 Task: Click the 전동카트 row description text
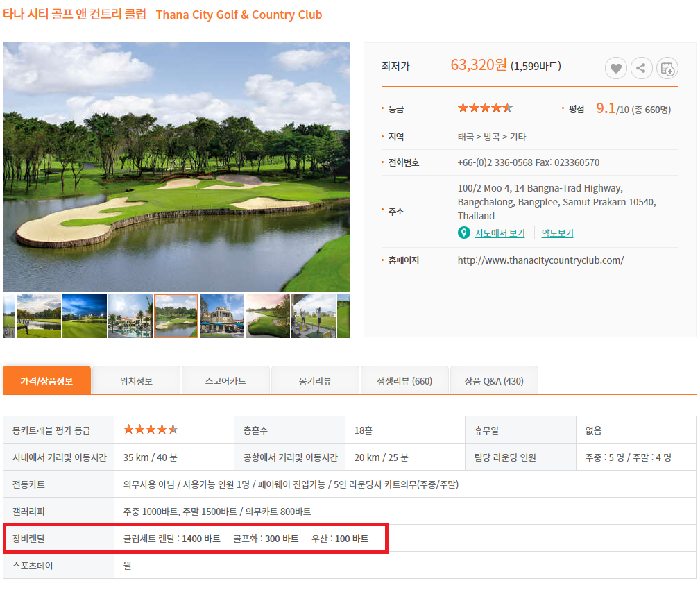coord(291,484)
